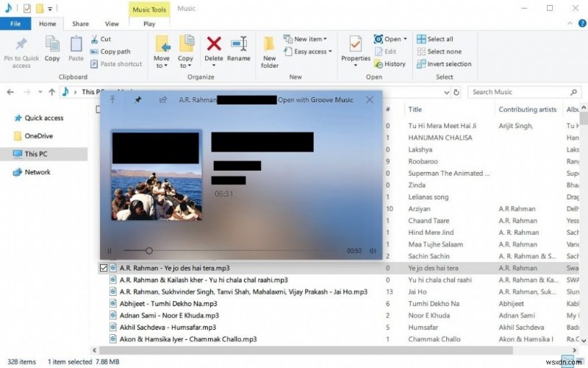The height and width of the screenshot is (368, 588).
Task: Open recent locations dropdown arrow
Action: point(40,92)
